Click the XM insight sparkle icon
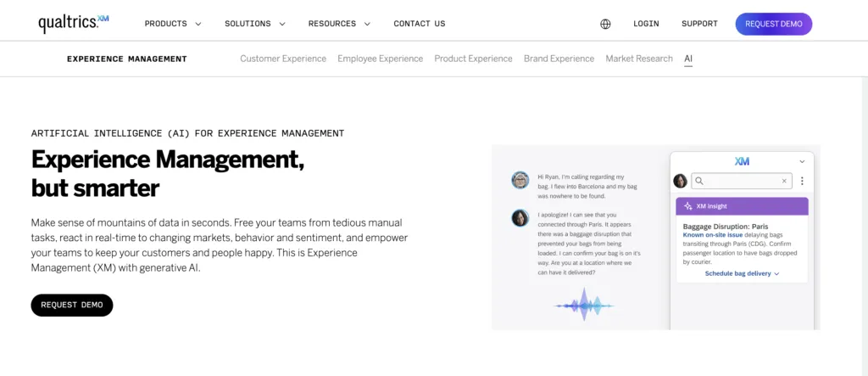The image size is (868, 376). click(687, 206)
